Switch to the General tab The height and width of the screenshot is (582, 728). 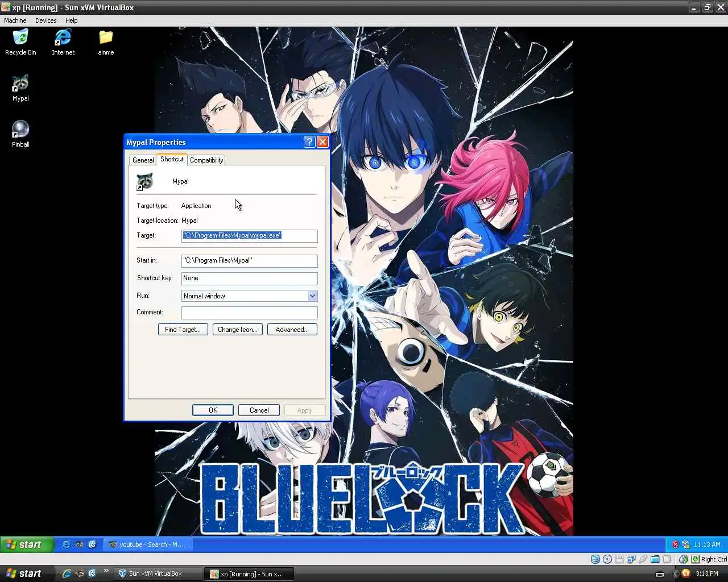[143, 160]
